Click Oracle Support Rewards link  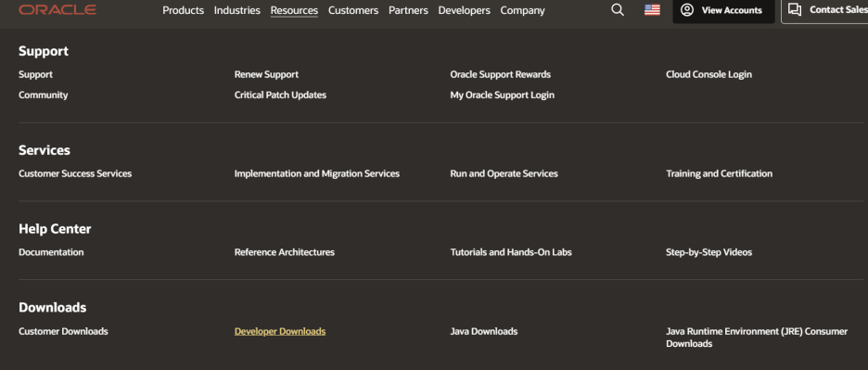pyautogui.click(x=501, y=74)
